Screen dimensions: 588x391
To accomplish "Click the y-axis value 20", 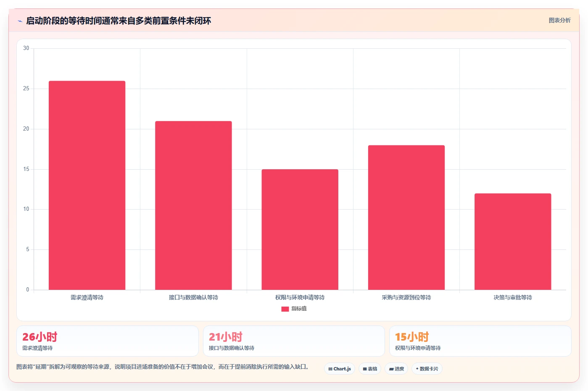I will click(26, 129).
